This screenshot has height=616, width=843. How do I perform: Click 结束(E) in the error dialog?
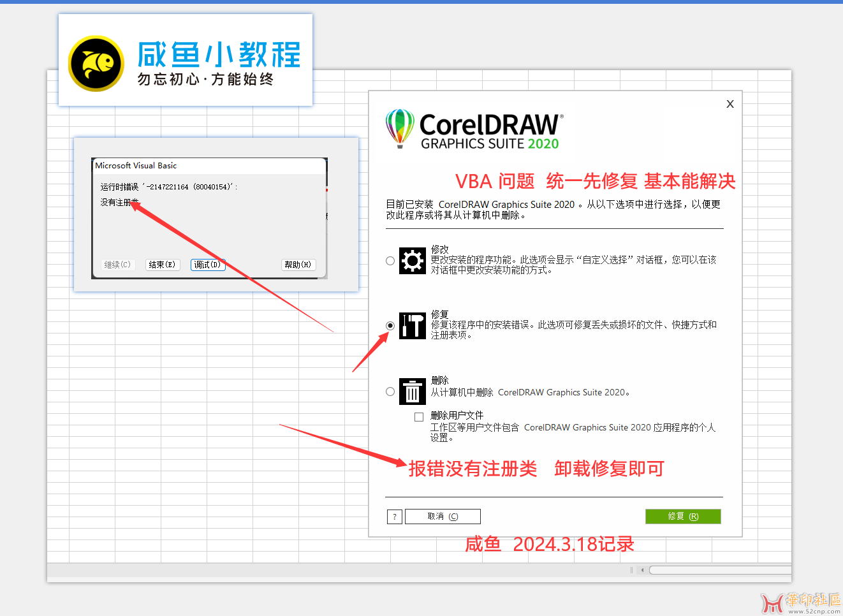(163, 265)
